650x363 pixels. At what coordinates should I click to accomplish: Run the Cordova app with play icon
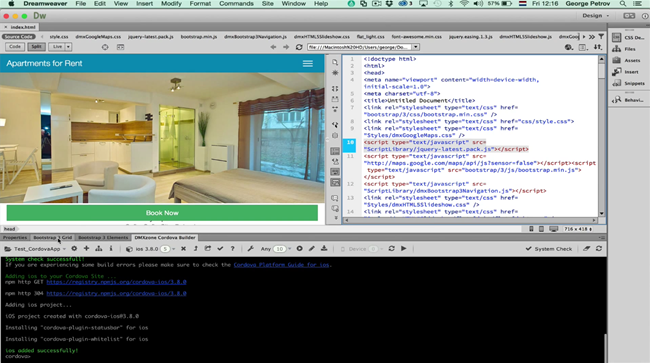(x=404, y=249)
